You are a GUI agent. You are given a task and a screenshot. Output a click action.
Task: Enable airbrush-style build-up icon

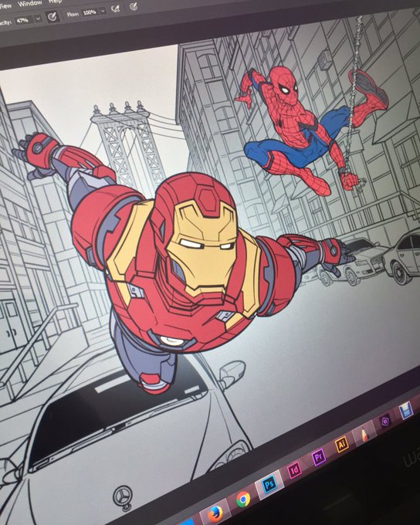(x=116, y=8)
